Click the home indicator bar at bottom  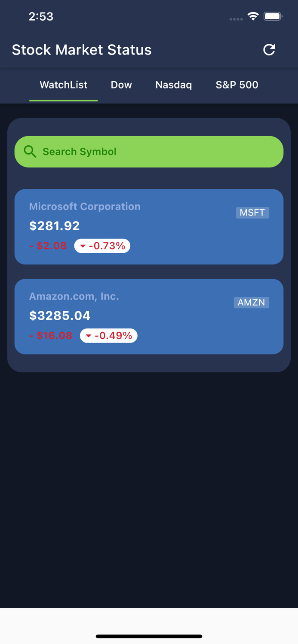[x=149, y=636]
